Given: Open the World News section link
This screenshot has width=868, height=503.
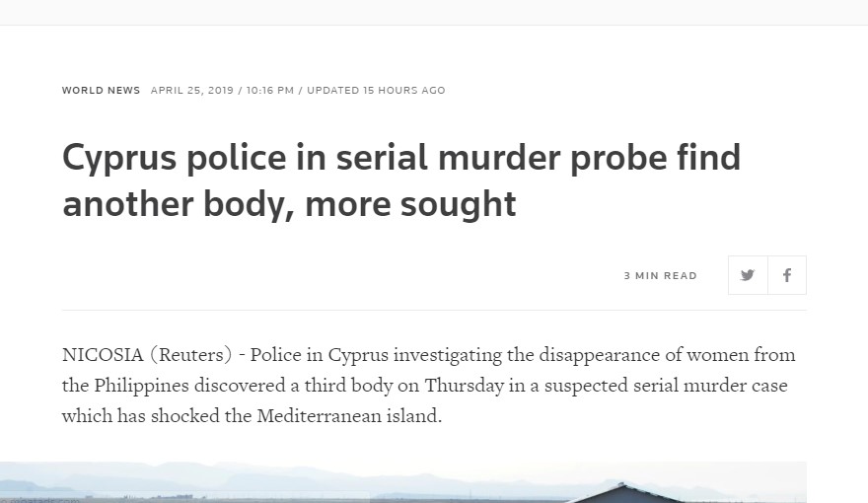Looking at the screenshot, I should [101, 91].
